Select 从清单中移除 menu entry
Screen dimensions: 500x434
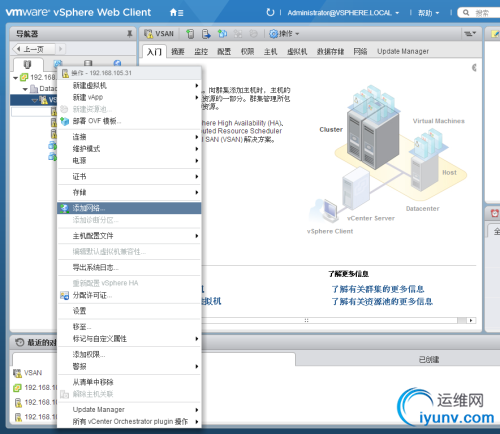(x=129, y=382)
